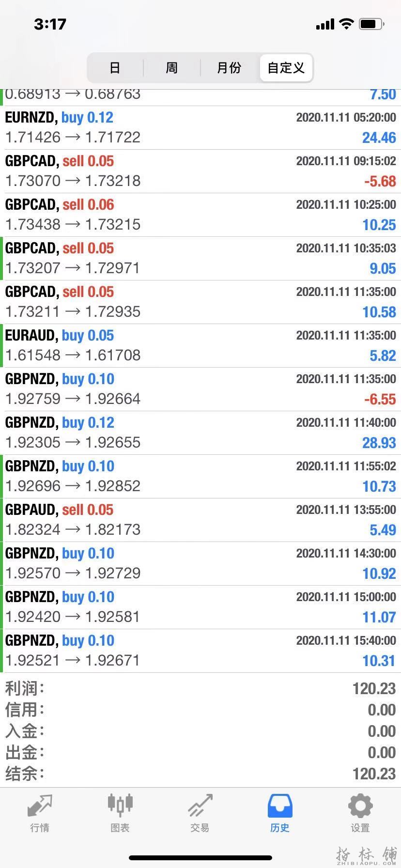Switch period filter to 周 (week)
Image resolution: width=401 pixels, height=868 pixels.
coord(172,68)
